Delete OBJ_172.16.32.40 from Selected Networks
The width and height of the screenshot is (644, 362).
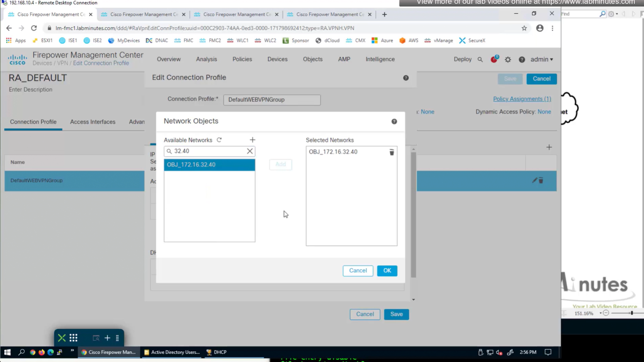tap(391, 152)
